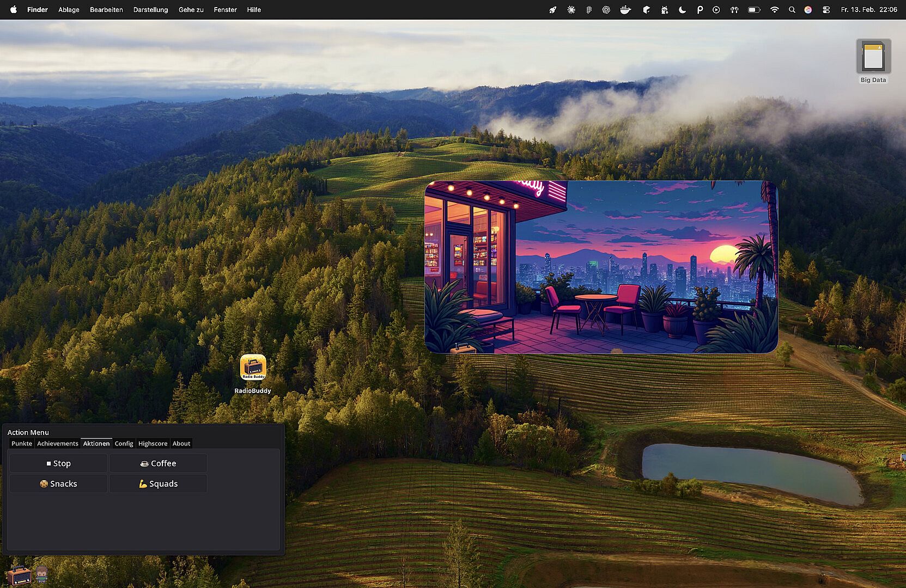Click the pixel character next to the radio
The height and width of the screenshot is (588, 906).
(x=42, y=574)
